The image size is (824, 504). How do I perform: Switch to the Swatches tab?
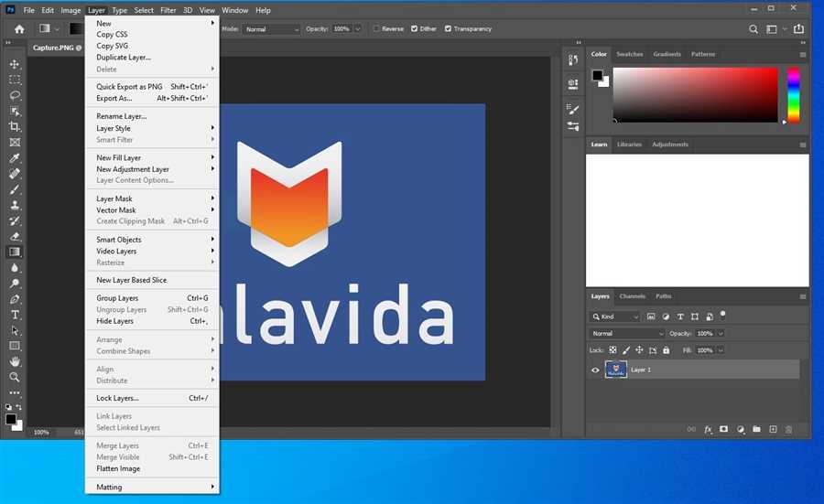click(x=630, y=54)
